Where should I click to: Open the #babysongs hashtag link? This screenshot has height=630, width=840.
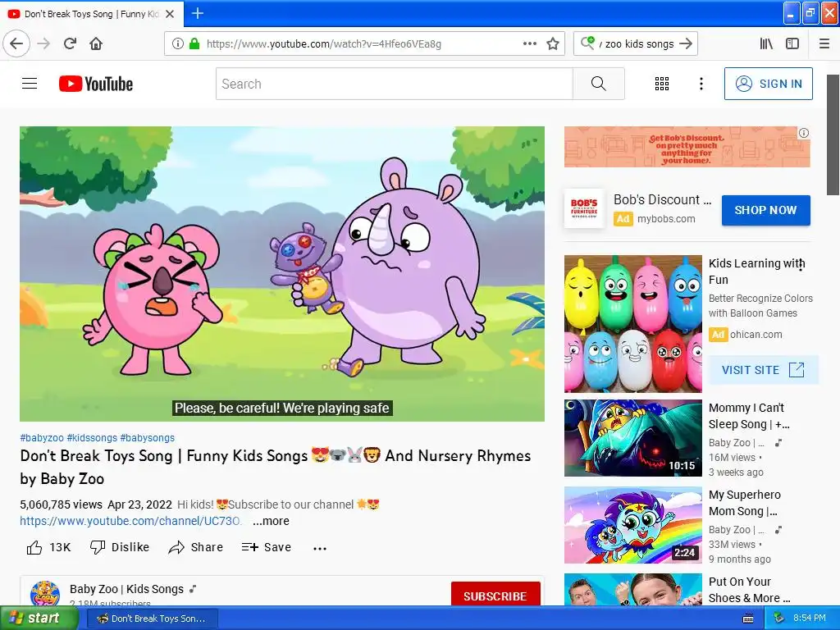pos(148,438)
